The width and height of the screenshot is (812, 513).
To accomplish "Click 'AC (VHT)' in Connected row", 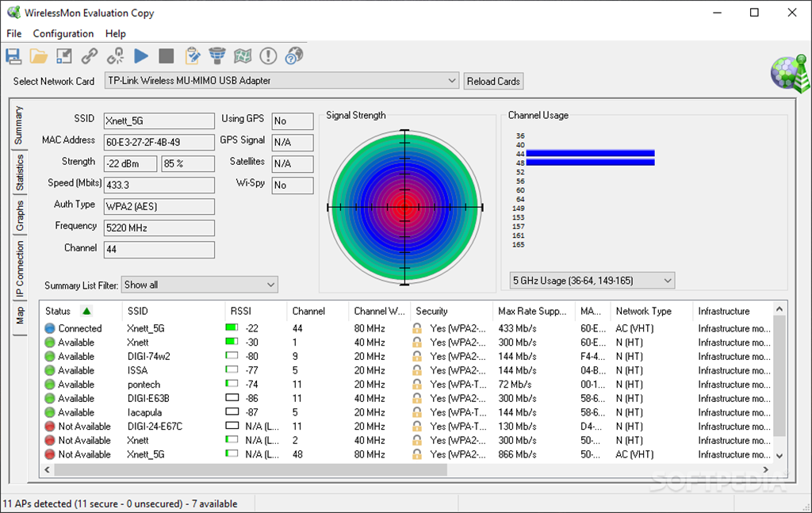I will (634, 328).
